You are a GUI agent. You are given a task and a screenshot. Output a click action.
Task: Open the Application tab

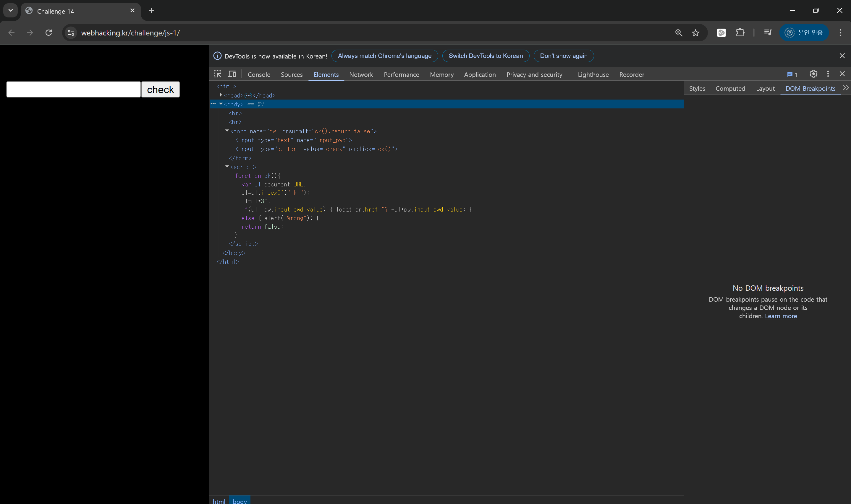[480, 74]
